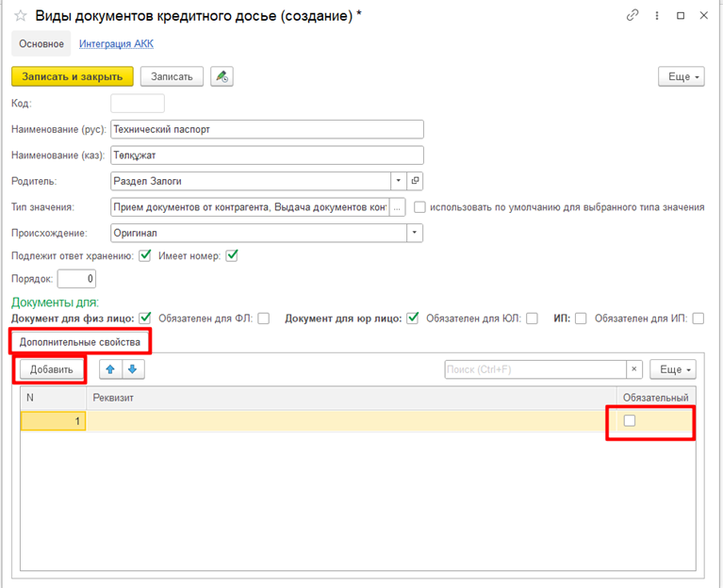Click the Код input field
This screenshot has width=723, height=588.
pos(138,104)
